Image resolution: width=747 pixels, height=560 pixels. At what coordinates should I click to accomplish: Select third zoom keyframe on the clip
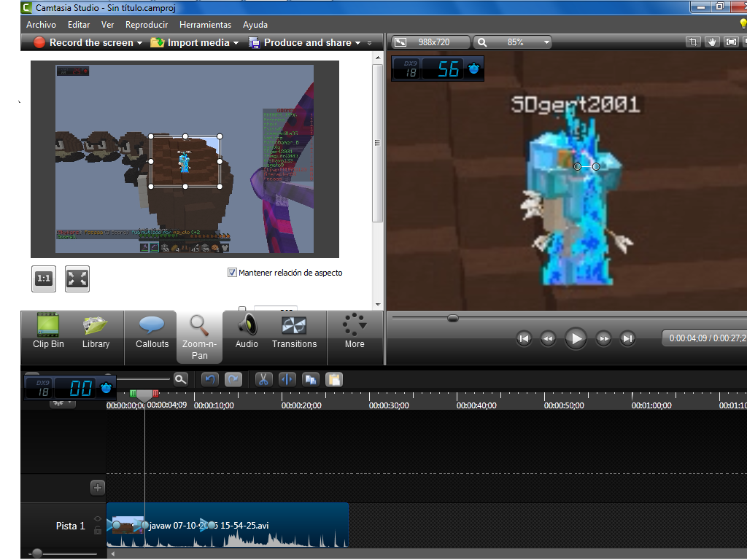[212, 525]
